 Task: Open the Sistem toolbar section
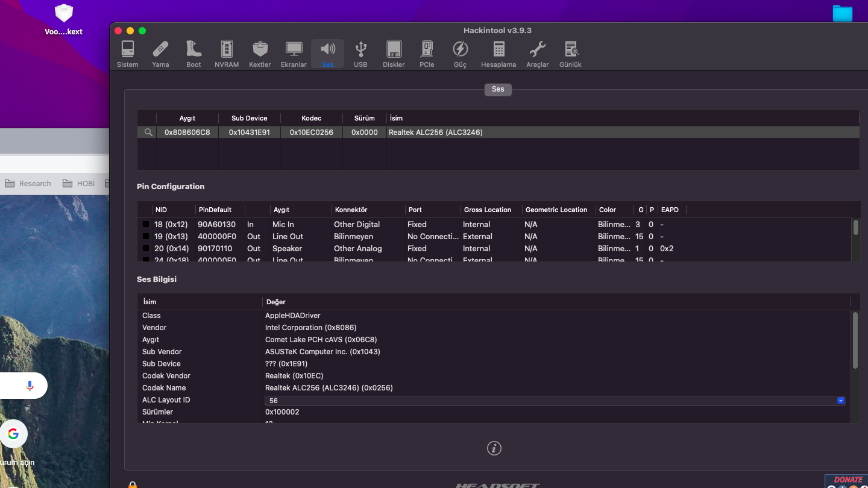(x=127, y=54)
